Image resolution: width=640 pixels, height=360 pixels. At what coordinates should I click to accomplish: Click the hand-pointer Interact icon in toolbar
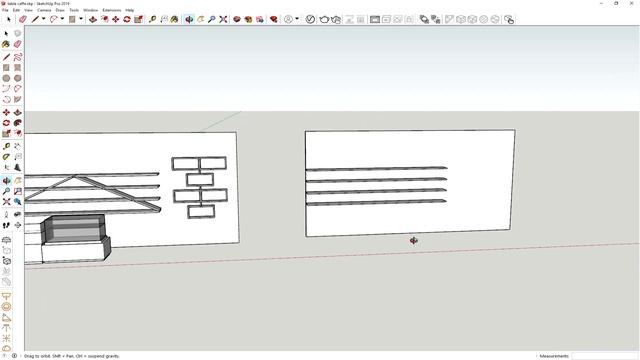coord(509,19)
